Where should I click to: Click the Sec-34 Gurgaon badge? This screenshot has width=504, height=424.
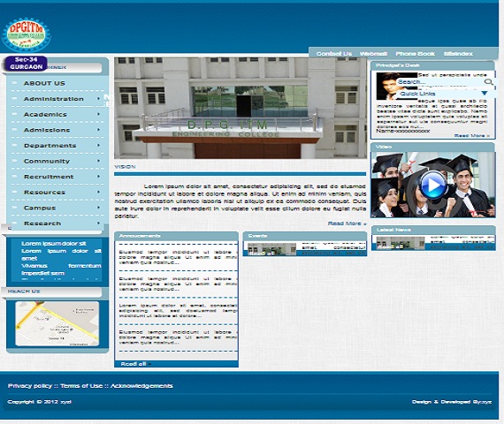click(x=26, y=64)
